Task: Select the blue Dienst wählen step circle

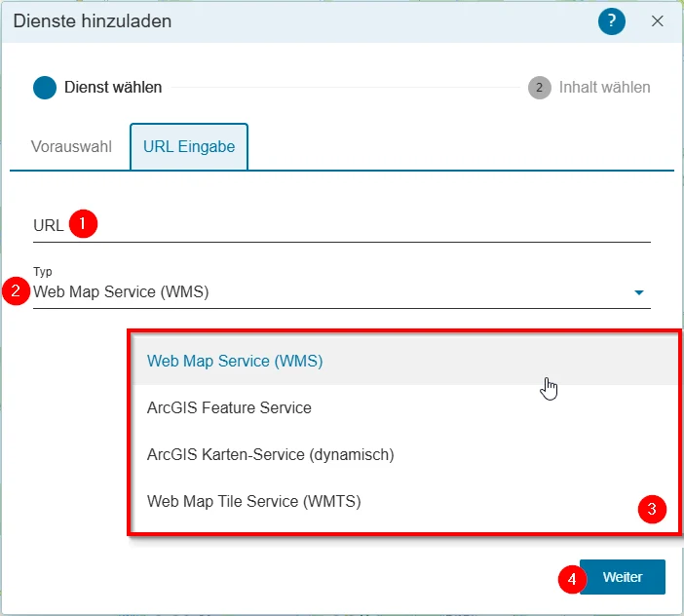Action: (x=45, y=88)
